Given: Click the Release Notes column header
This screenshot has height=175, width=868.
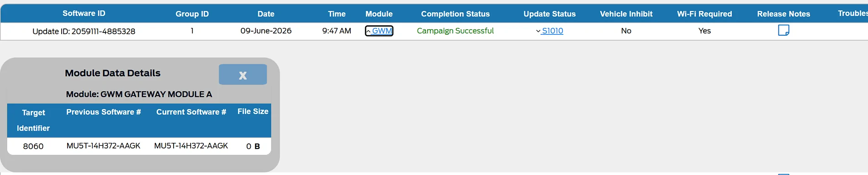Looking at the screenshot, I should point(783,14).
